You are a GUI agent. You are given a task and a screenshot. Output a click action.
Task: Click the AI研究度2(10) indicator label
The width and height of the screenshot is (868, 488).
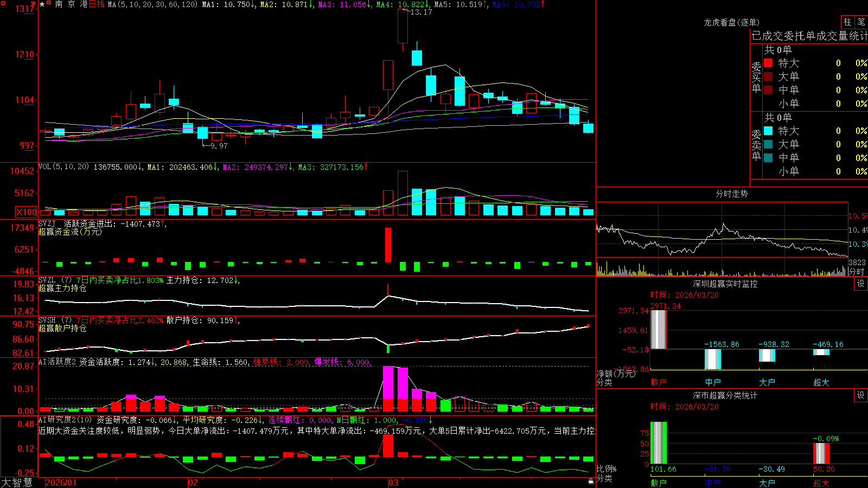click(66, 420)
